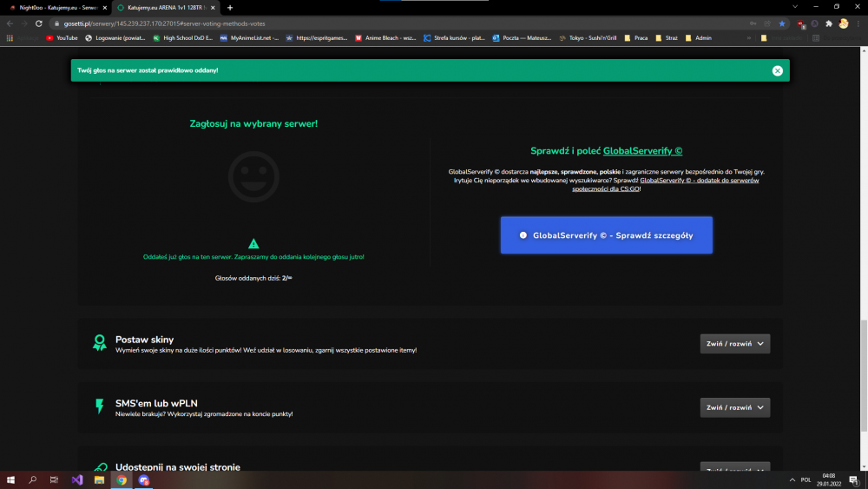868x489 pixels.
Task: Close the Katujemy.eu ARENA tab
Action: coord(213,8)
